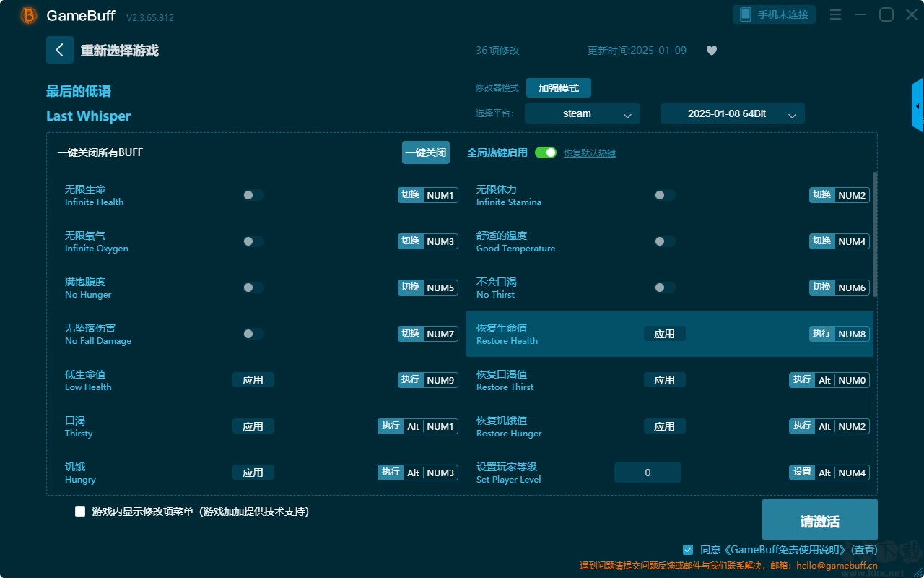Screen dimensions: 924x578
Task: Click the phone not connected button
Action: tap(775, 14)
